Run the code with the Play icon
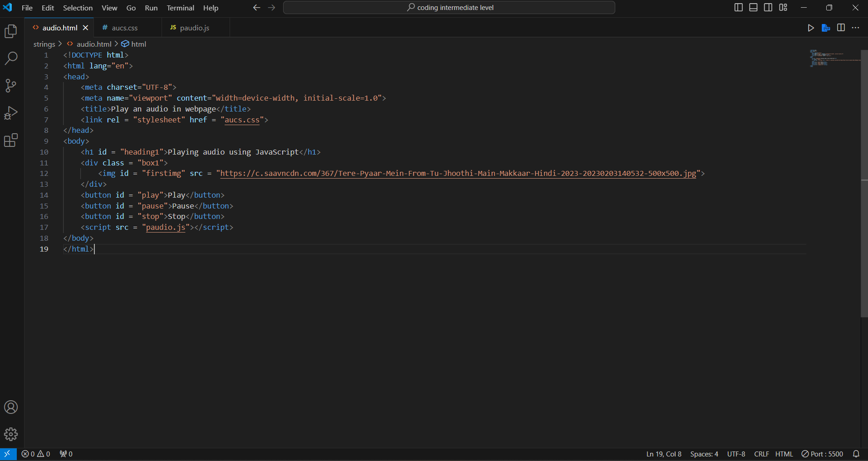Image resolution: width=868 pixels, height=461 pixels. [811, 28]
